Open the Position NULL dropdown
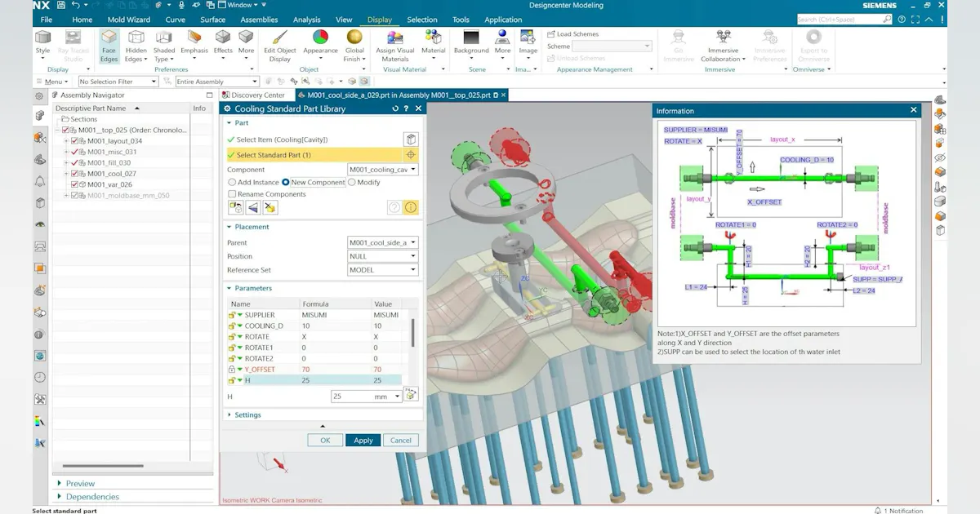980x514 pixels. pos(382,256)
